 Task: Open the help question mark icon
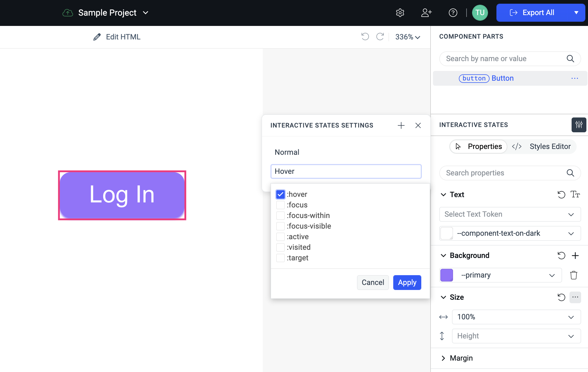pyautogui.click(x=453, y=13)
